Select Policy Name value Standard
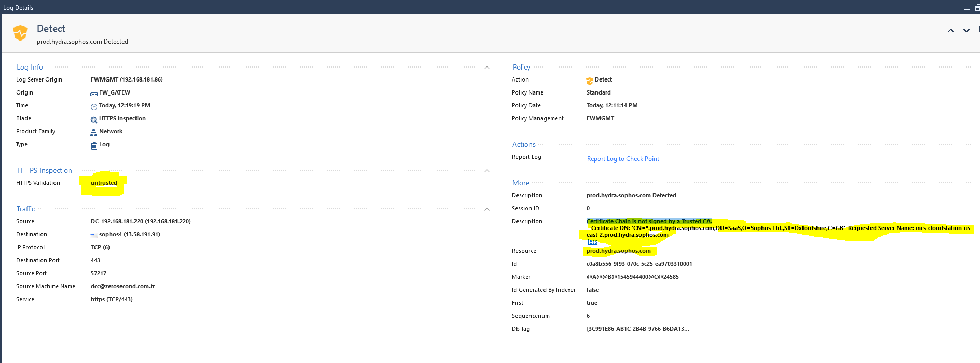The image size is (980, 363). tap(598, 92)
